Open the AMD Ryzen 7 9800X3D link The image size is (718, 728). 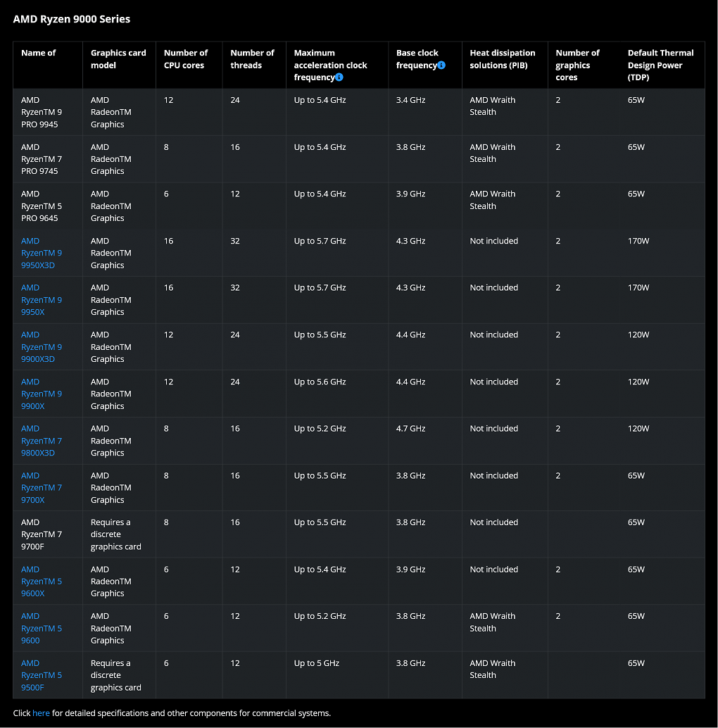pos(42,441)
